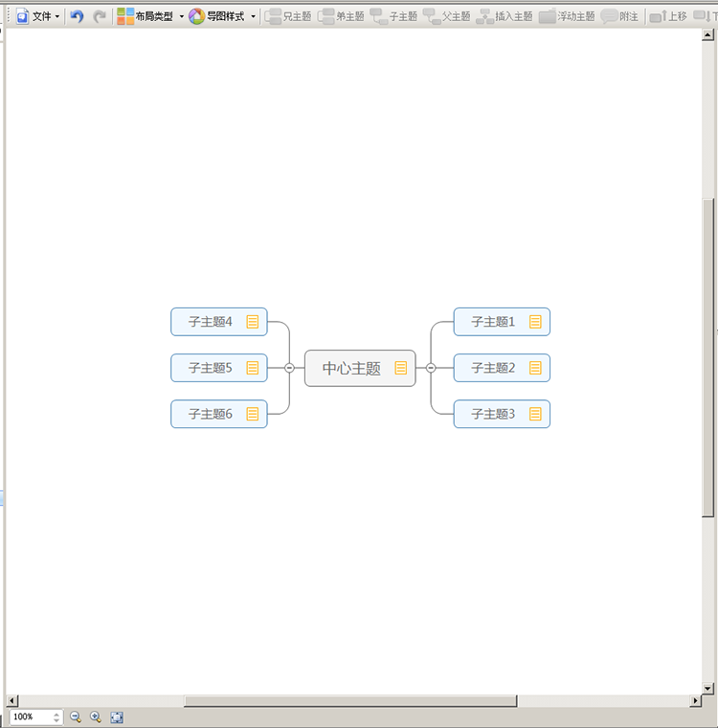Open the 文件 menu
718x728 pixels.
tap(37, 16)
